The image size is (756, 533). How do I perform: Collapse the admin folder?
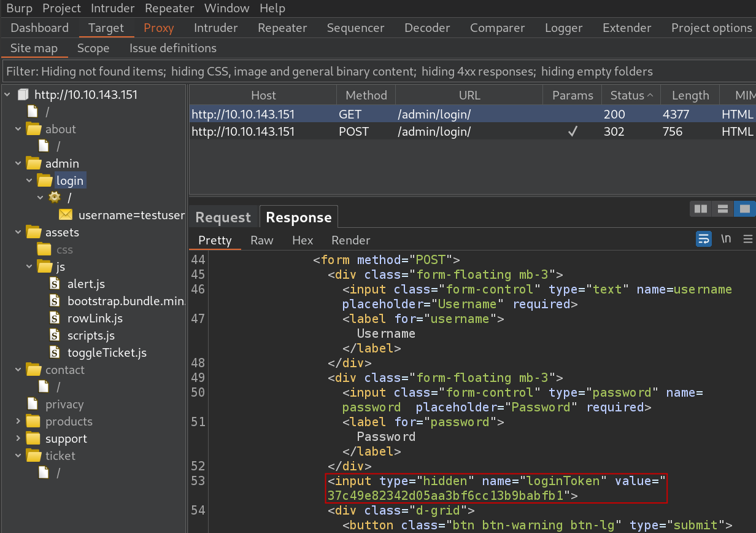(18, 163)
